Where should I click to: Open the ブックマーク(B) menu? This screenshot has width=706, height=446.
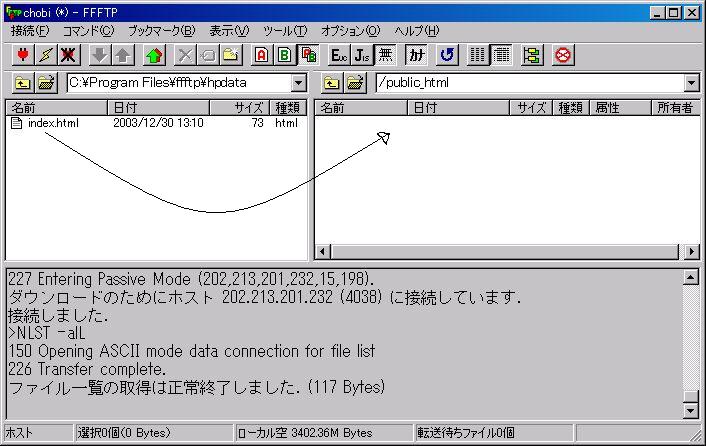point(162,31)
